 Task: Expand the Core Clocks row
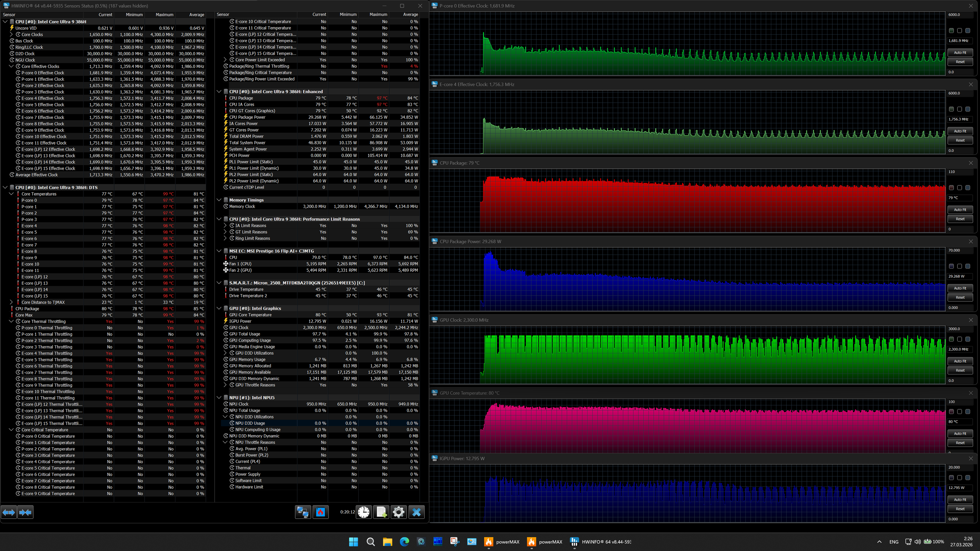[x=11, y=34]
